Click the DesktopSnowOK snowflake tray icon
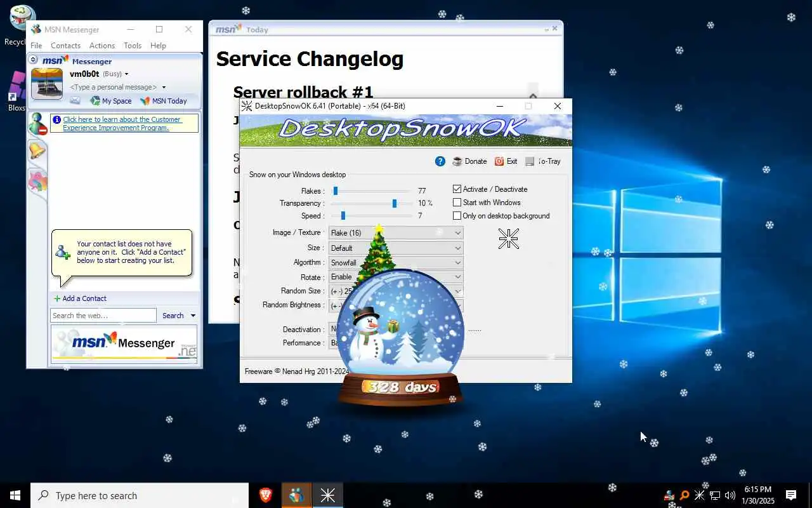Viewport: 812px width, 508px height. coord(699,495)
